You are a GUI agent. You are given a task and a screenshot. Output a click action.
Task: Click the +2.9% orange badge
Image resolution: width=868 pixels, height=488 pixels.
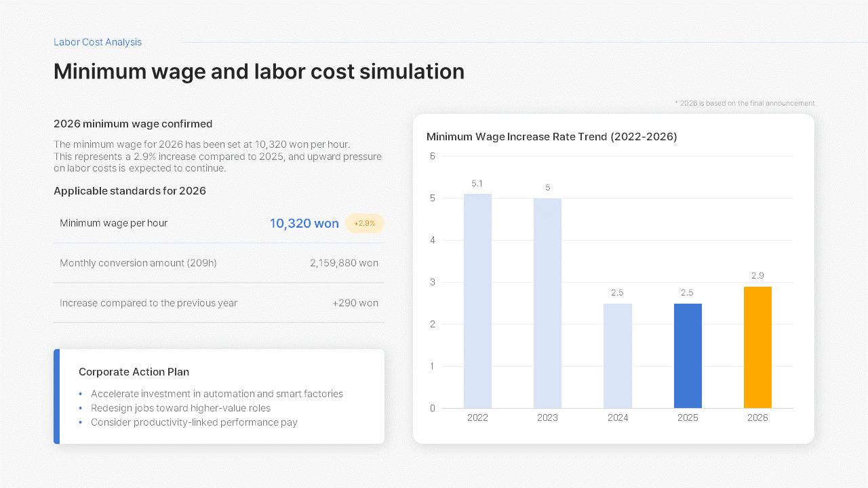point(365,224)
